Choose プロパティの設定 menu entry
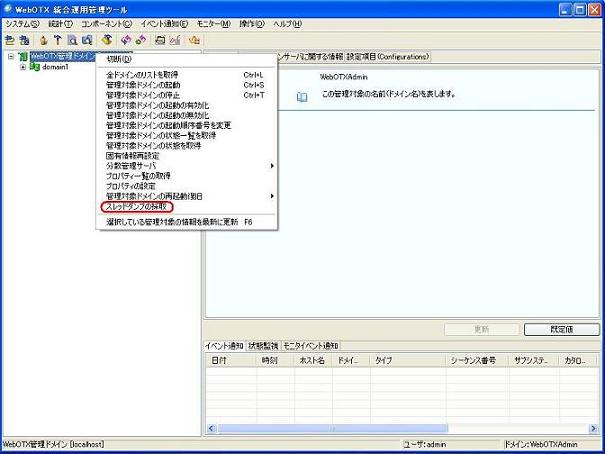 pyautogui.click(x=187, y=186)
